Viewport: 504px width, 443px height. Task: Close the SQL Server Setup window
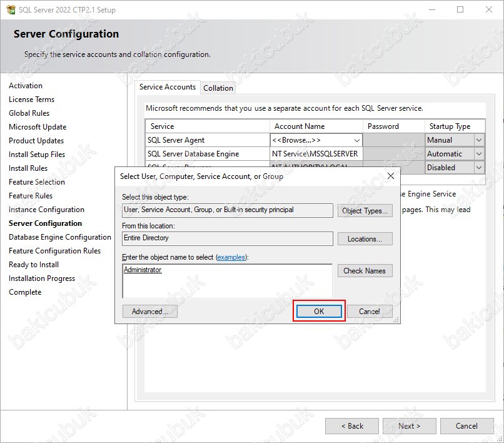(x=489, y=9)
